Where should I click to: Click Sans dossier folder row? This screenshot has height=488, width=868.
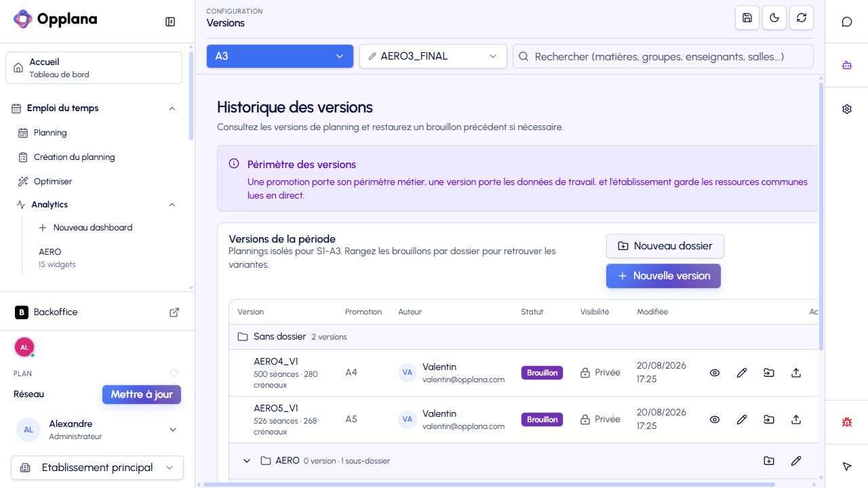pyautogui.click(x=524, y=337)
